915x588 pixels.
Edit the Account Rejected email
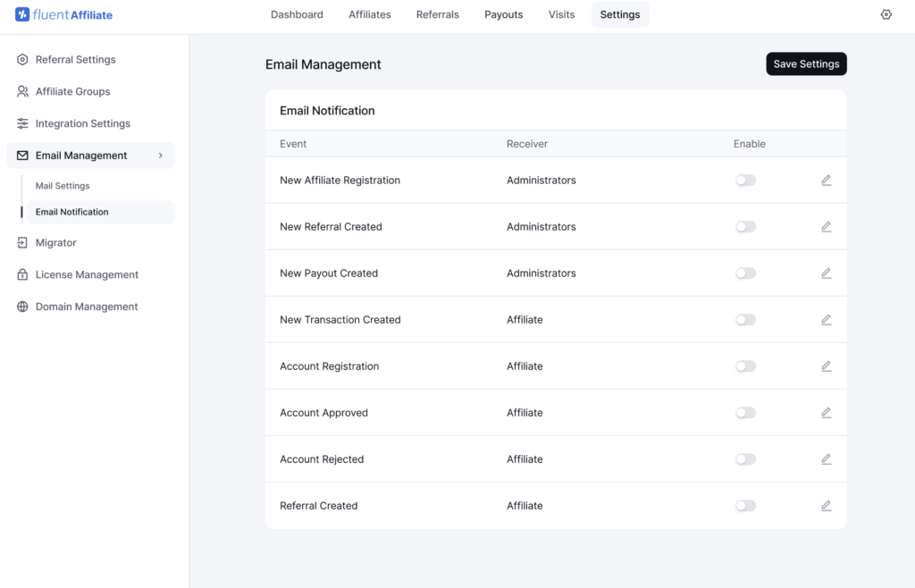coord(827,459)
